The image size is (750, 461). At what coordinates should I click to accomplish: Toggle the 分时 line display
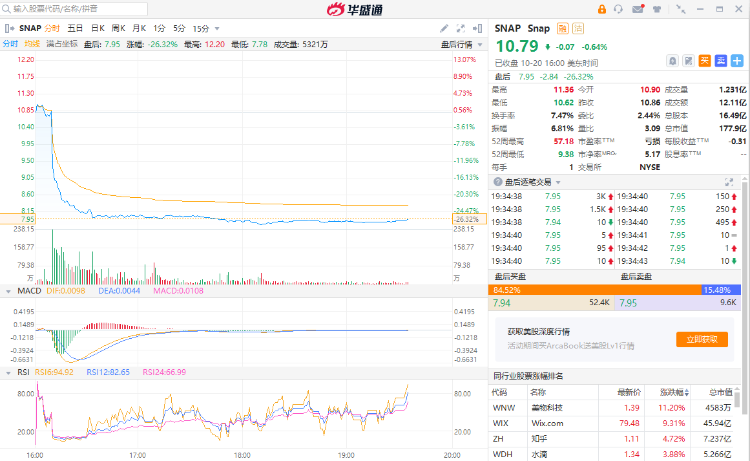point(10,44)
